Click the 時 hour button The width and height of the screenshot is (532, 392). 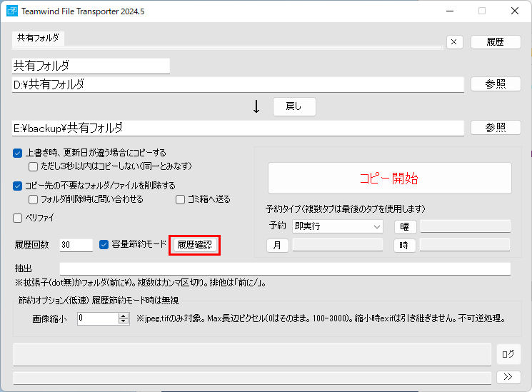click(x=405, y=246)
